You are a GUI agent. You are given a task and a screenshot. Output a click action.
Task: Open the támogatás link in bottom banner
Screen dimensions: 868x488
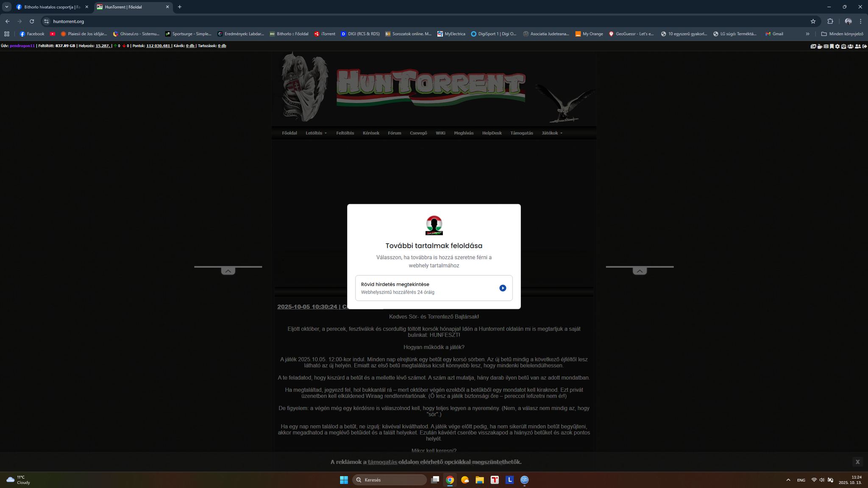(x=382, y=462)
